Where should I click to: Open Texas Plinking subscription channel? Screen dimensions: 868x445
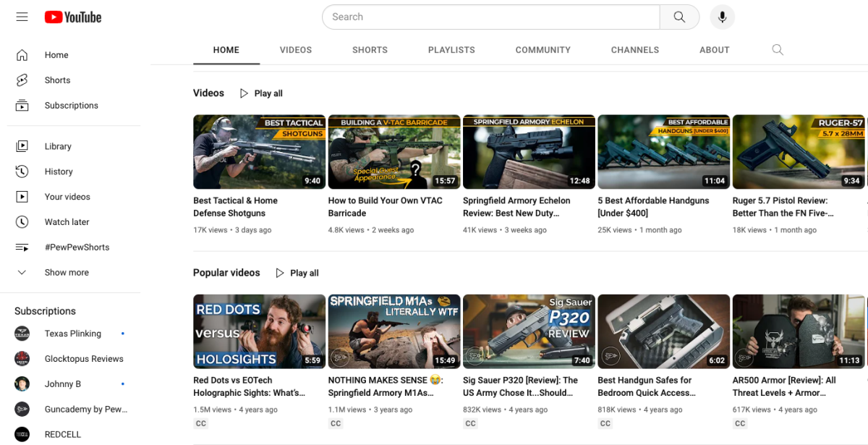click(72, 334)
